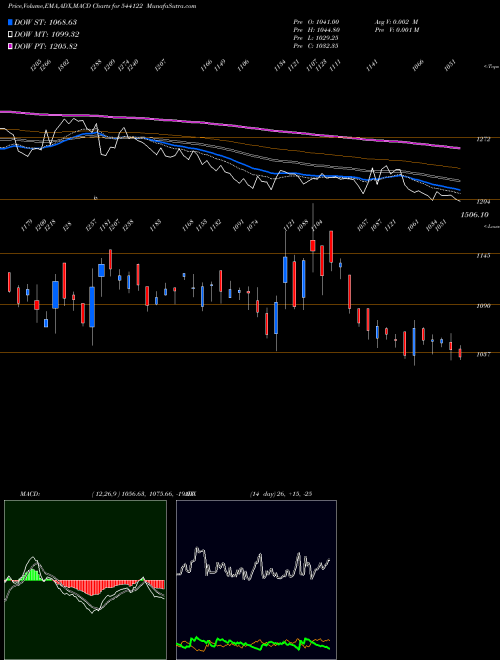Click the 1166 top-row value label
Viewport: 500px width, 660px height.
206,65
